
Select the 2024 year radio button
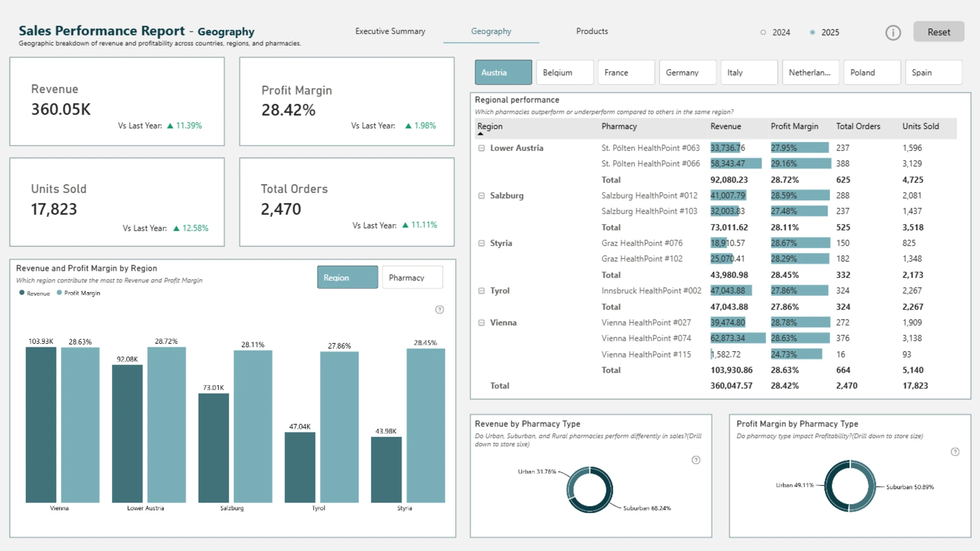763,32
